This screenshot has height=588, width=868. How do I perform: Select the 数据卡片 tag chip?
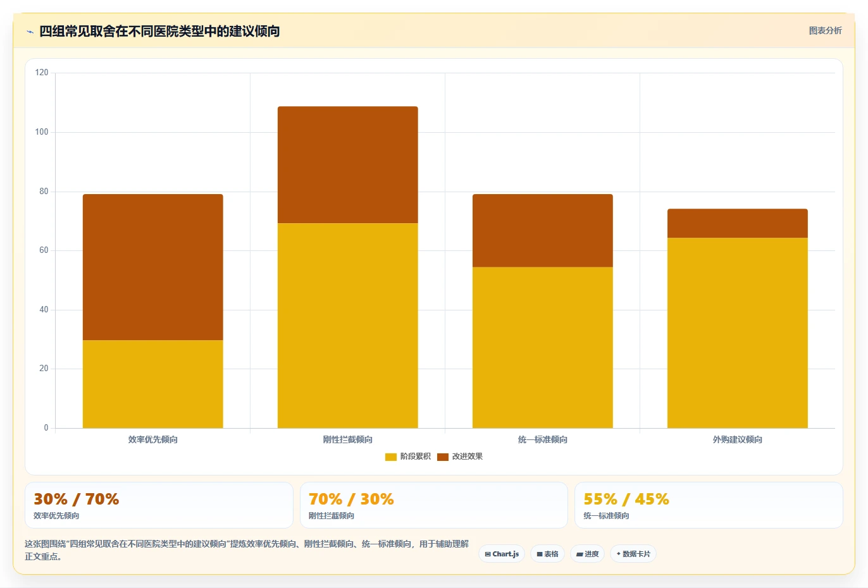coord(633,554)
